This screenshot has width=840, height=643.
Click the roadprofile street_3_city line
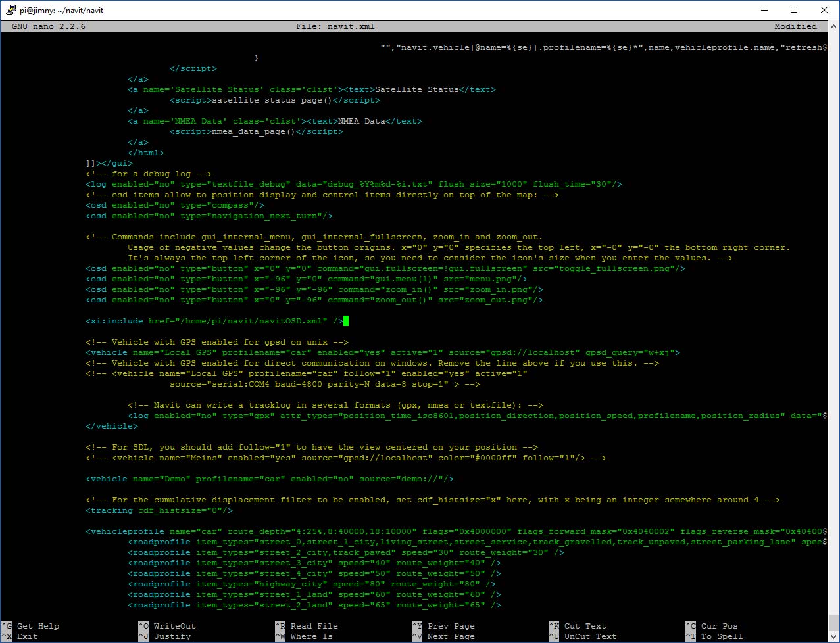[314, 563]
